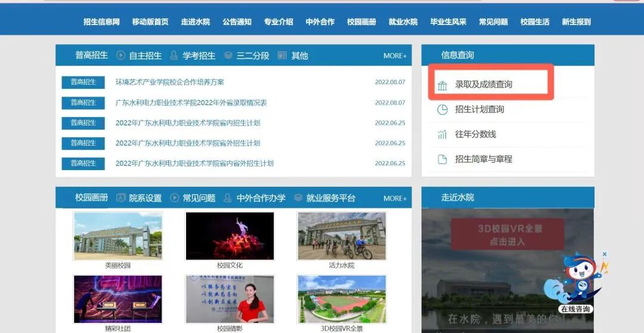
Task: Switch to the 就业服务平台 tab
Action: pyautogui.click(x=330, y=198)
